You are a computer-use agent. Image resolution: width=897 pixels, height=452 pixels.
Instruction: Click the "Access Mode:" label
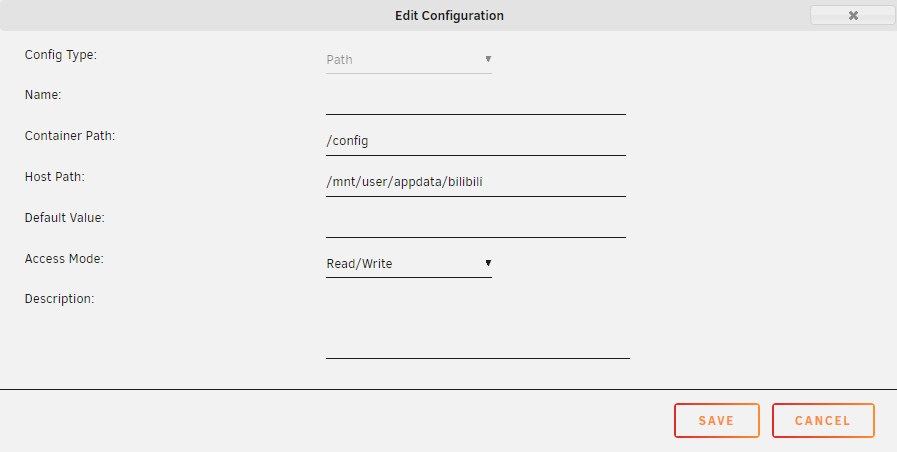pos(64,258)
